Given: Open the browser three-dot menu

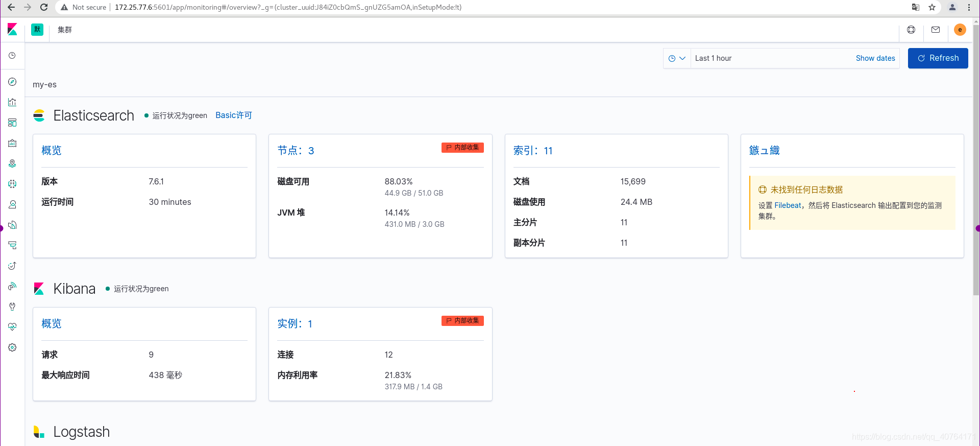Looking at the screenshot, I should coord(969,7).
